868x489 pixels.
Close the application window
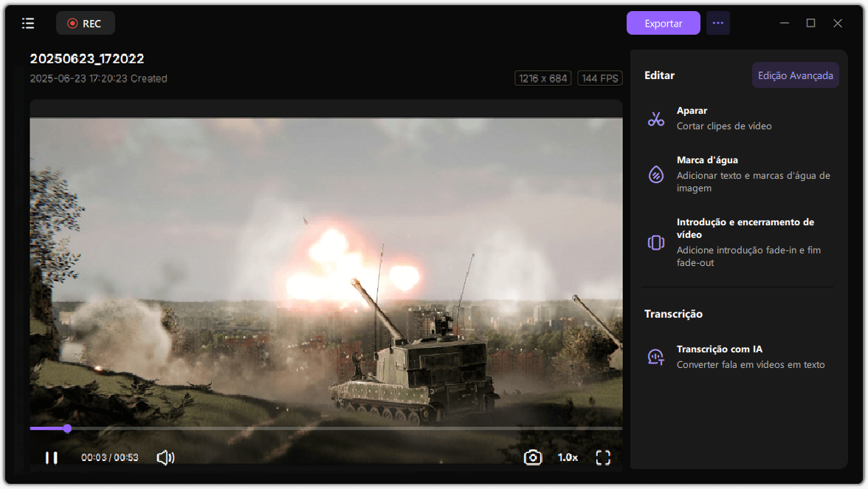coord(838,23)
